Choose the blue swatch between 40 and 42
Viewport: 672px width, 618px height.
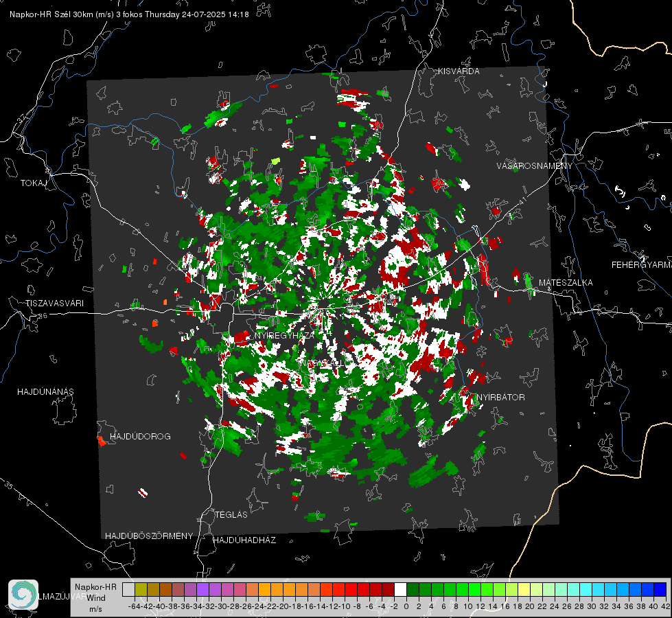[x=660, y=589]
